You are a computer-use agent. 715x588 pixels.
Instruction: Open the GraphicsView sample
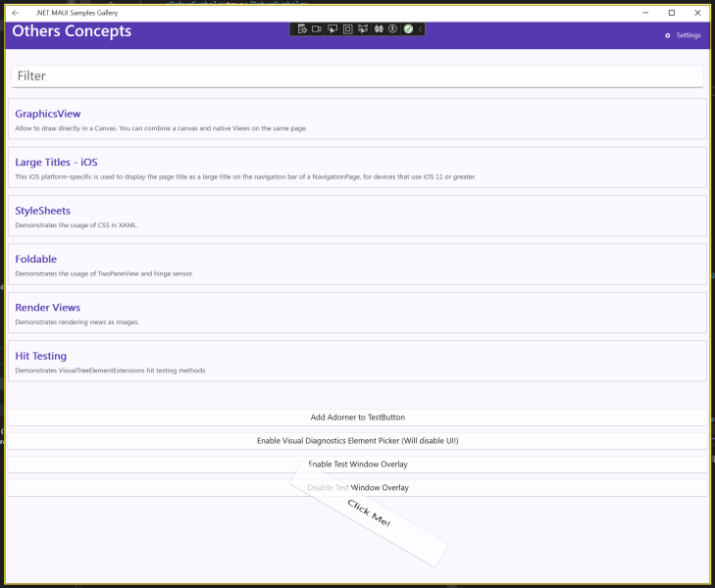[x=357, y=119]
